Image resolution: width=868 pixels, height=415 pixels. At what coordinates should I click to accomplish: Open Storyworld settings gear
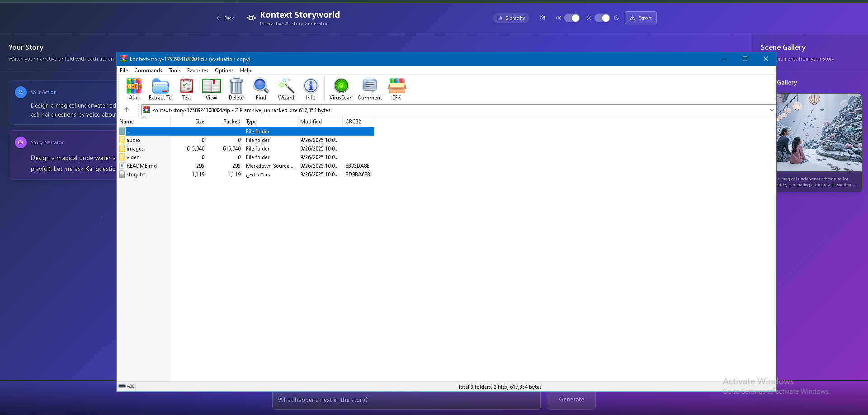[542, 18]
